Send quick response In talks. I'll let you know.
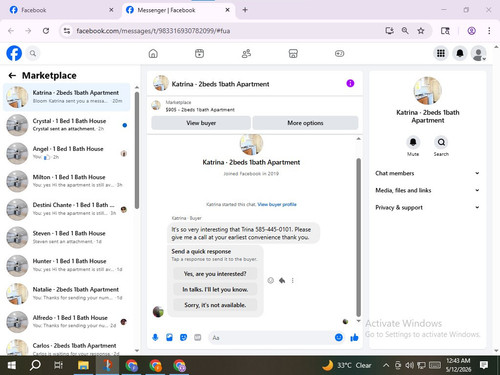The height and width of the screenshot is (375, 500). click(x=215, y=289)
